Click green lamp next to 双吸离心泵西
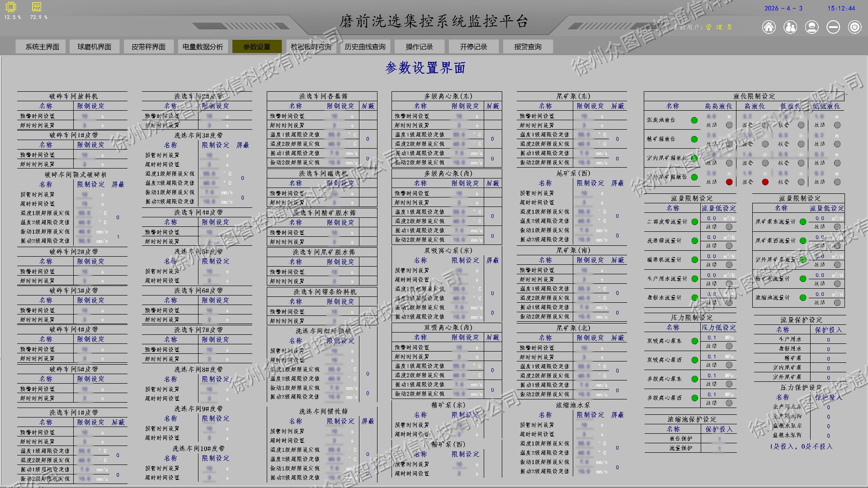The height and width of the screenshot is (488, 868). coord(694,360)
